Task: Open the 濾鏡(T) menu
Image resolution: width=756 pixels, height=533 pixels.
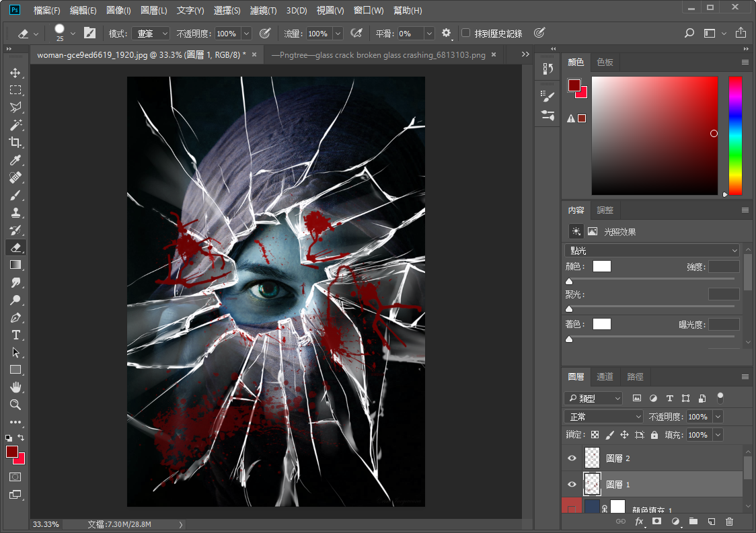Action: coord(263,11)
